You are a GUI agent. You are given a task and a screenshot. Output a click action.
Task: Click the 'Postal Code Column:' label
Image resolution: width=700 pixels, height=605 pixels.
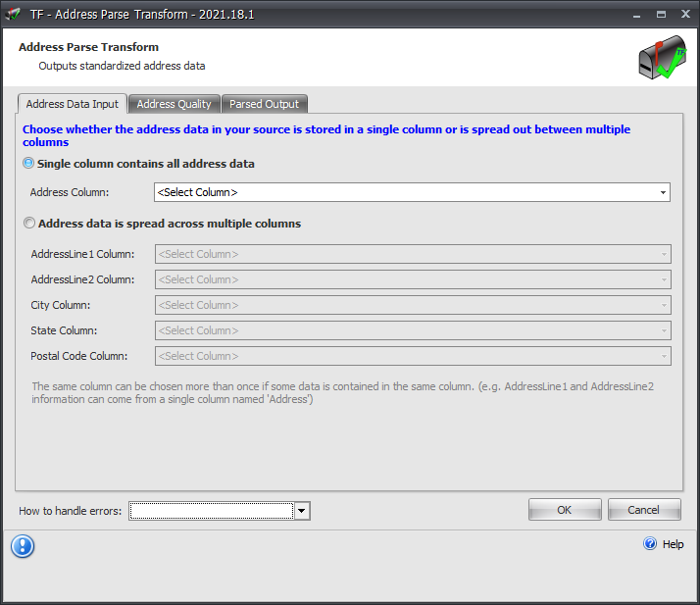tap(79, 356)
